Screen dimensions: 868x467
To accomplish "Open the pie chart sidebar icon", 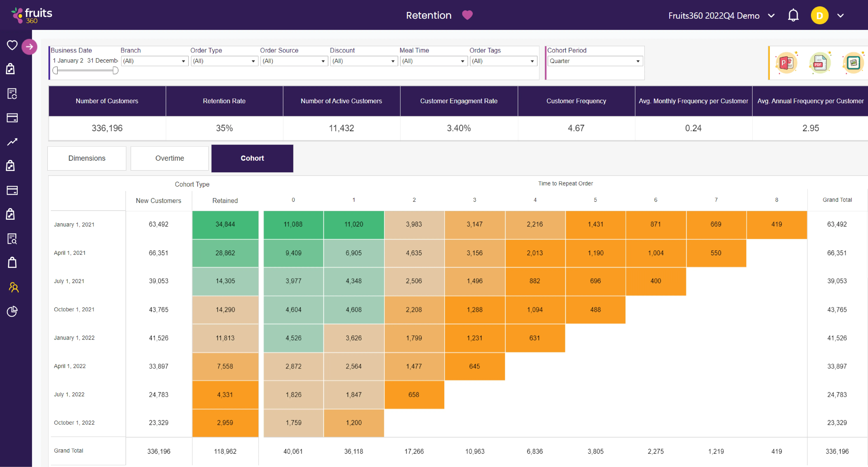I will (12, 311).
